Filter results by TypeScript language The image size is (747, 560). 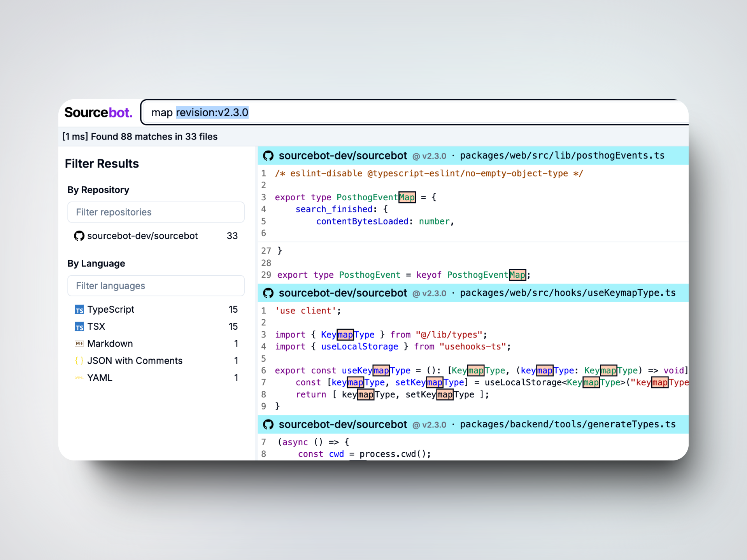coord(111,310)
